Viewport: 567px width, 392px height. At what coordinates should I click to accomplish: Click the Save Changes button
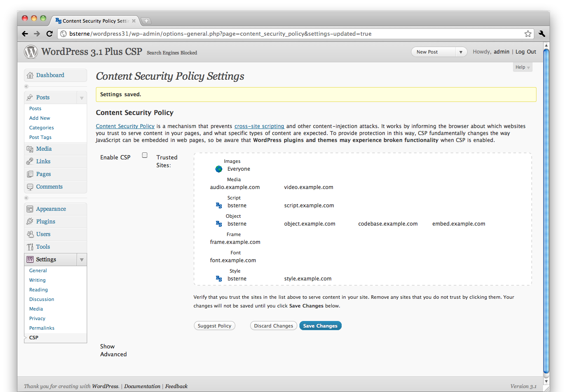(320, 326)
